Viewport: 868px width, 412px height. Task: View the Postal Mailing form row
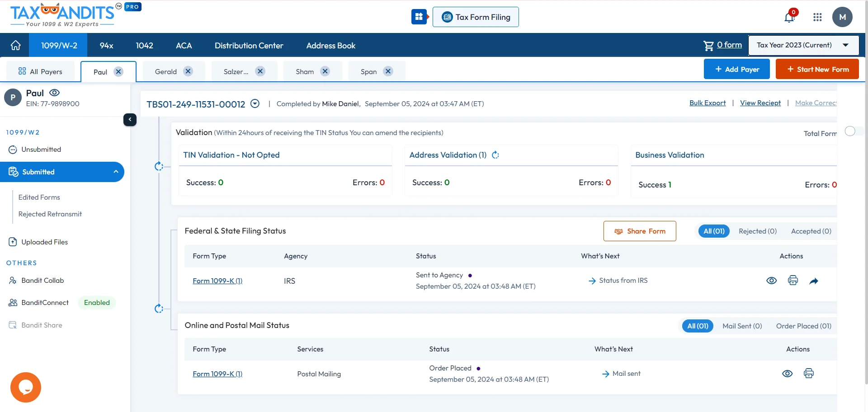[x=787, y=374]
